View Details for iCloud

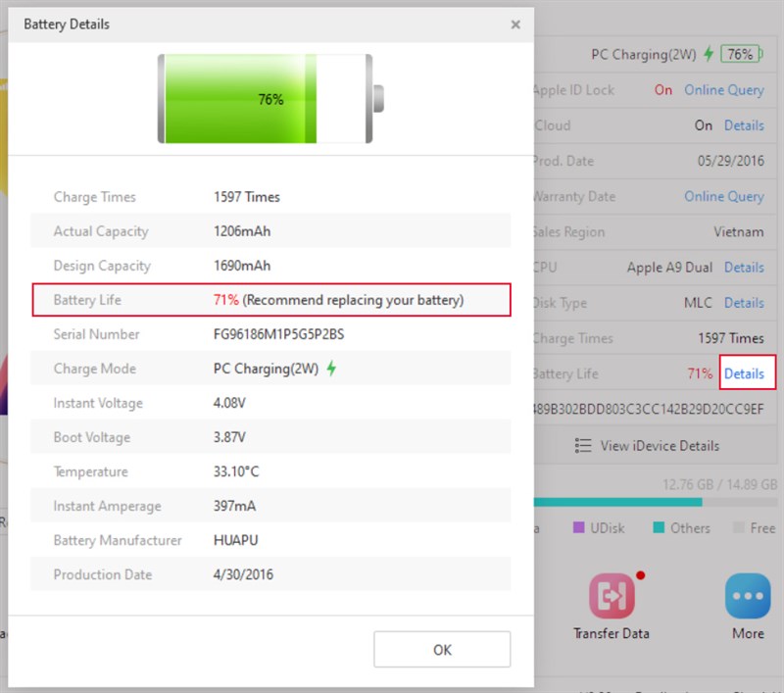744,125
